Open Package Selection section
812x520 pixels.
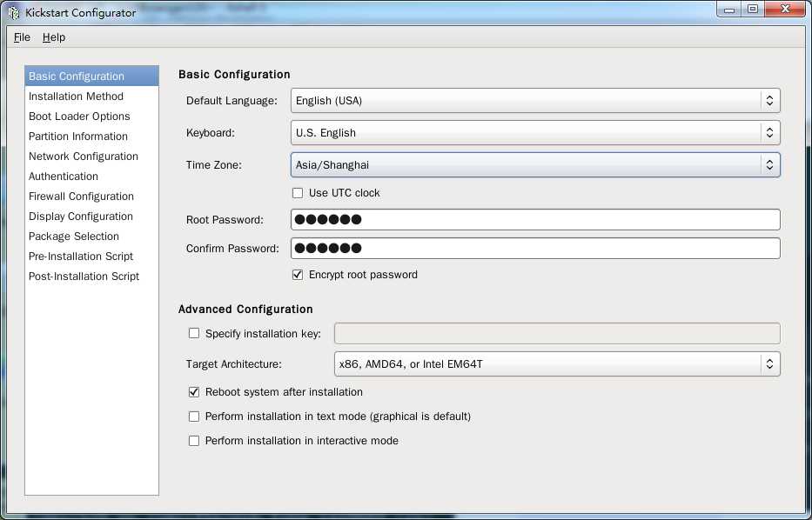coord(91,237)
